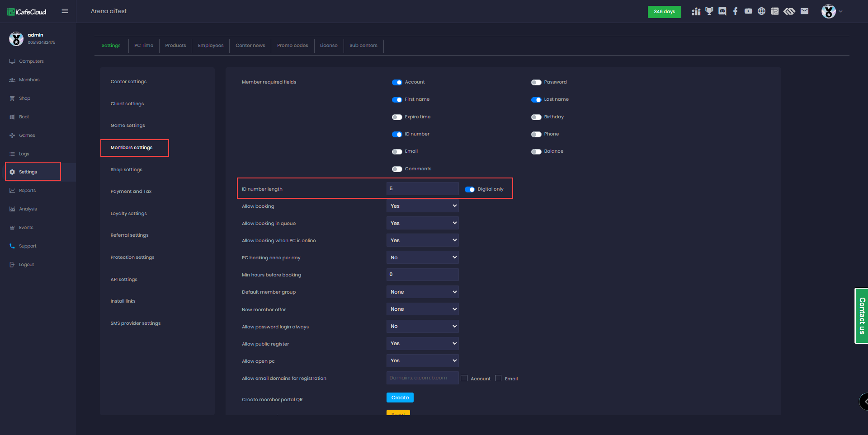Click the Create member portal QR button
This screenshot has height=435, width=868.
(400, 398)
